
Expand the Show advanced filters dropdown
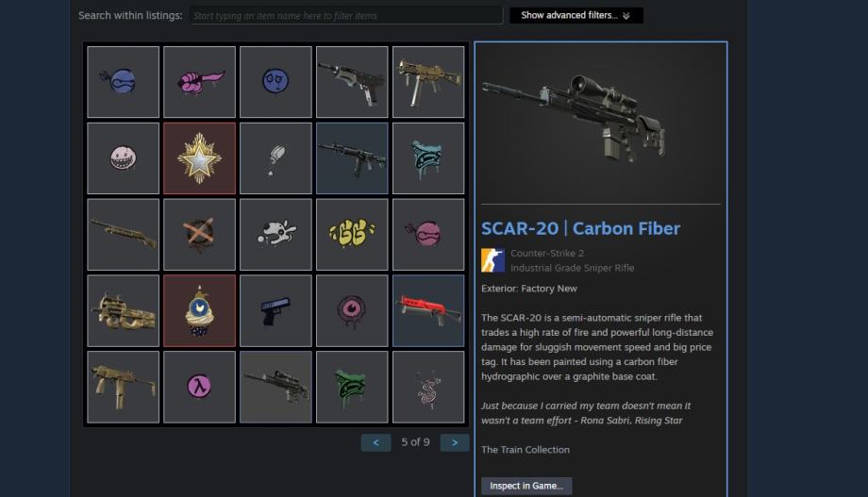[576, 15]
